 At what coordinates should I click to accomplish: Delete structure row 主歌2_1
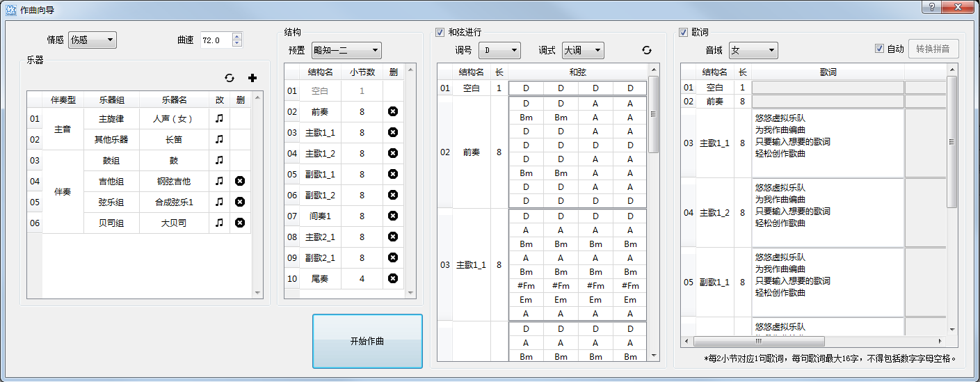[393, 237]
